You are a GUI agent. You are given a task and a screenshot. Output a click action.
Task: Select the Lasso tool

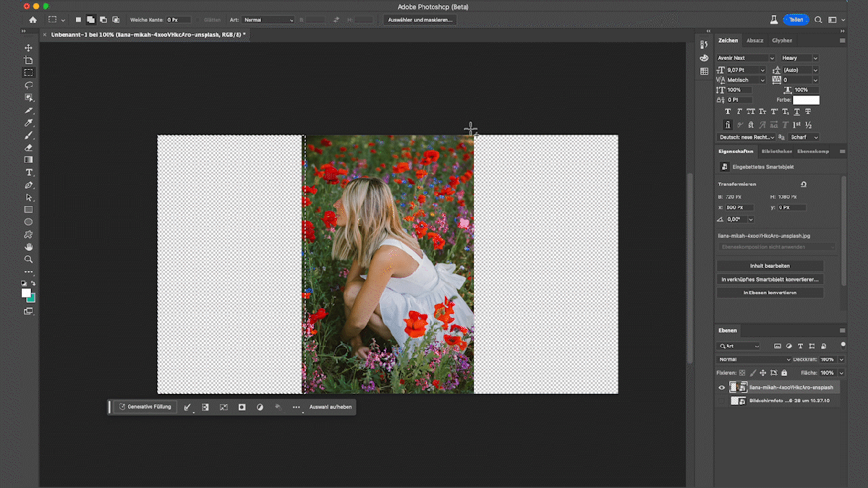point(29,85)
